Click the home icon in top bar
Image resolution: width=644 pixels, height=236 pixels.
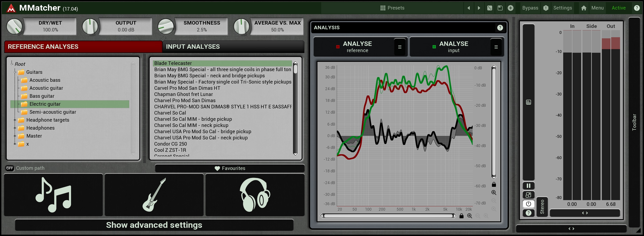tap(583, 8)
